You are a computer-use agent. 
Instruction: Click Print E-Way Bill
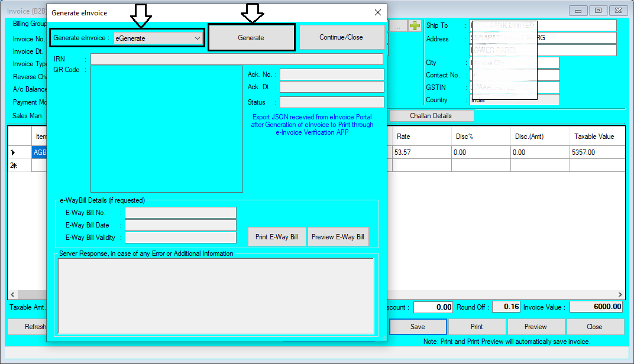[x=277, y=236]
